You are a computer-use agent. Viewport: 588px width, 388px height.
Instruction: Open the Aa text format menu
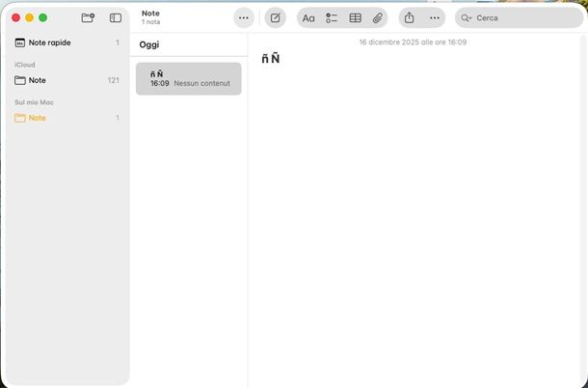pyautogui.click(x=308, y=18)
